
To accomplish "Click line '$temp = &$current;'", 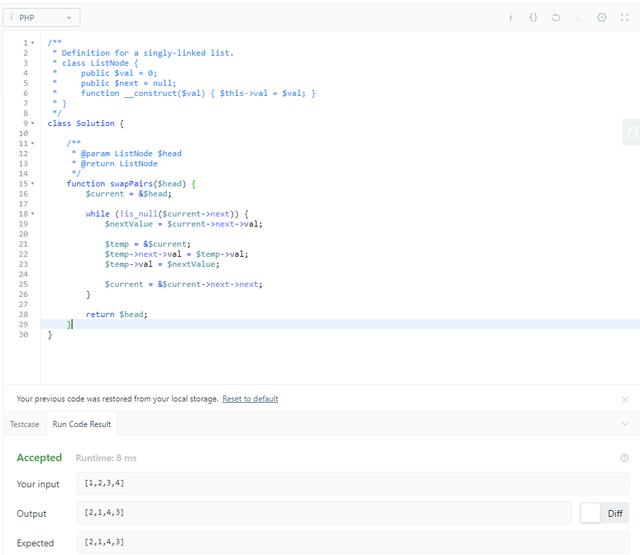I will (148, 244).
